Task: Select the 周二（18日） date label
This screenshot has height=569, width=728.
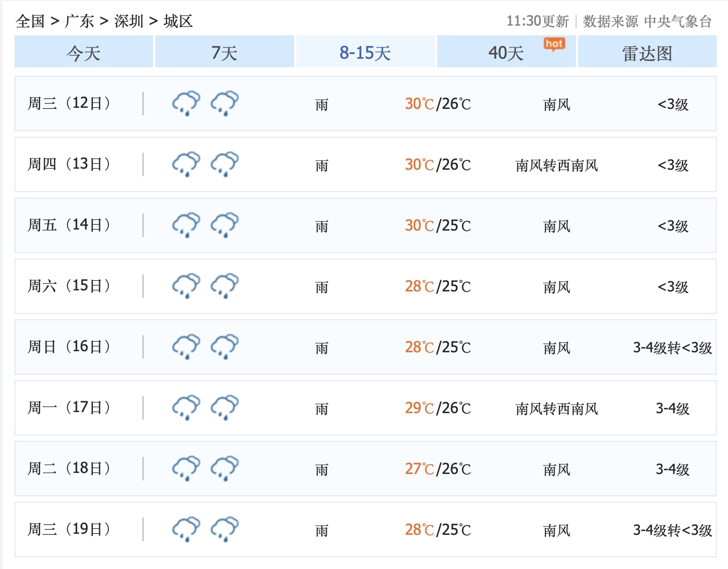Action: pos(69,468)
